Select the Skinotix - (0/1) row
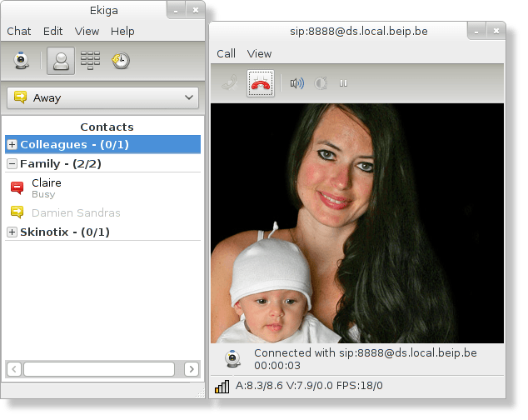Viewport: 528px width, 420px height. click(x=102, y=232)
